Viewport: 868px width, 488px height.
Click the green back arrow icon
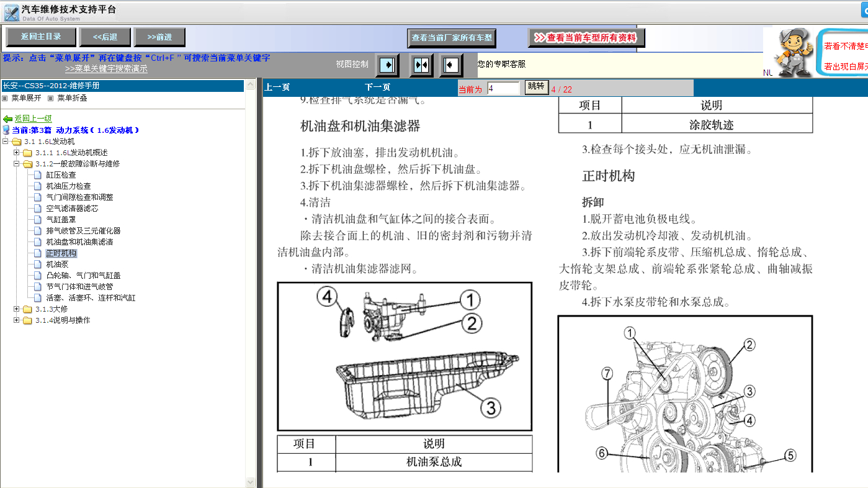[x=7, y=119]
